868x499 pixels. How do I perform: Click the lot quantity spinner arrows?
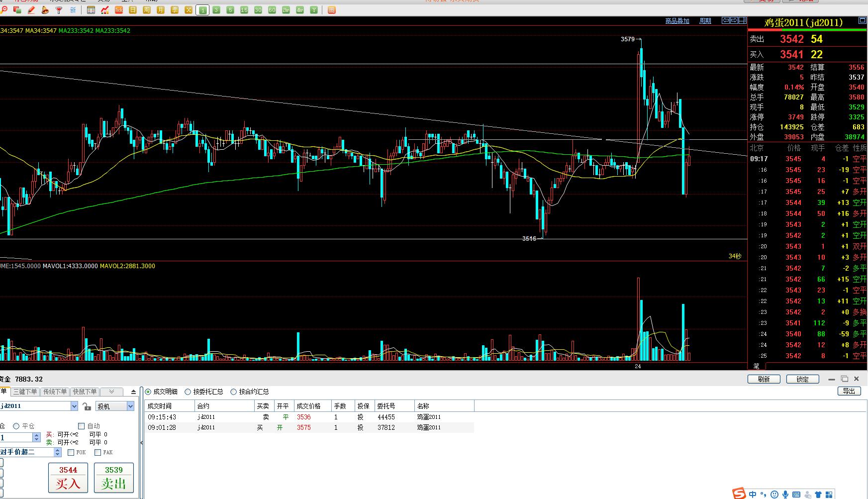pyautogui.click(x=36, y=437)
